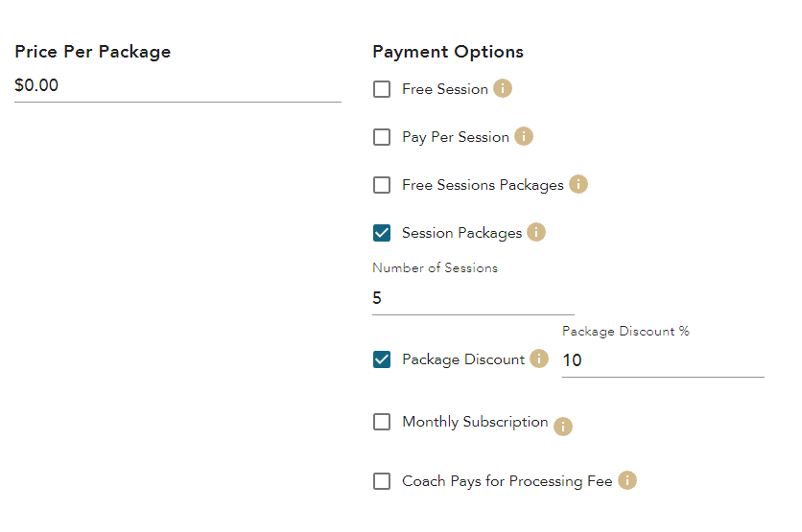This screenshot has height=532, width=802.
Task: Click the Monthly Subscription info icon
Action: [563, 427]
